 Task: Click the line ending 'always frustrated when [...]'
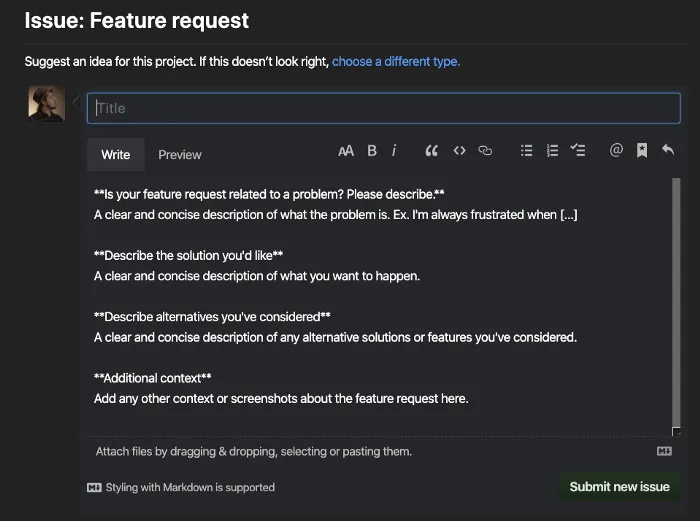tap(336, 215)
